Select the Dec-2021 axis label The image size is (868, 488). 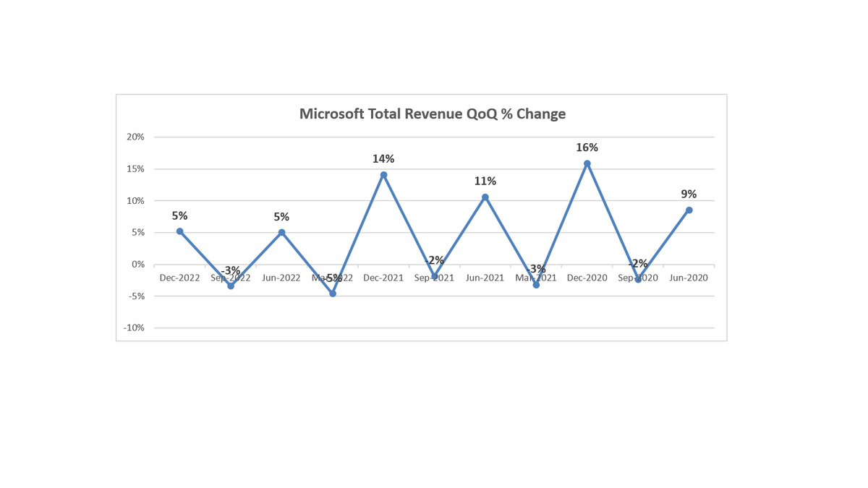point(383,278)
